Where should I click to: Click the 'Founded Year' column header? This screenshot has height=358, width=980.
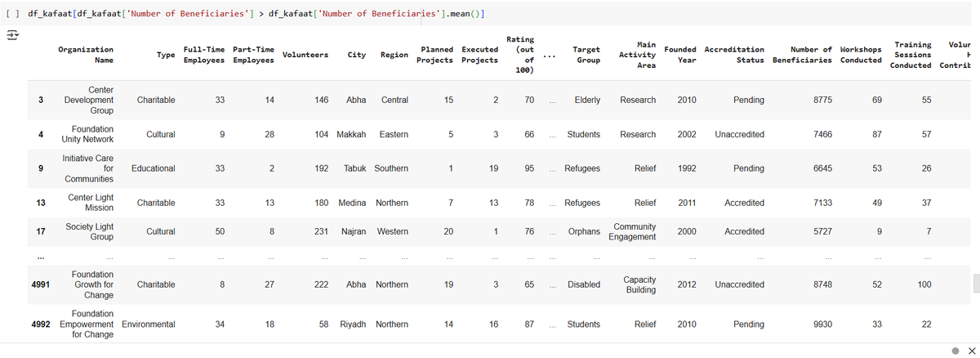(680, 55)
